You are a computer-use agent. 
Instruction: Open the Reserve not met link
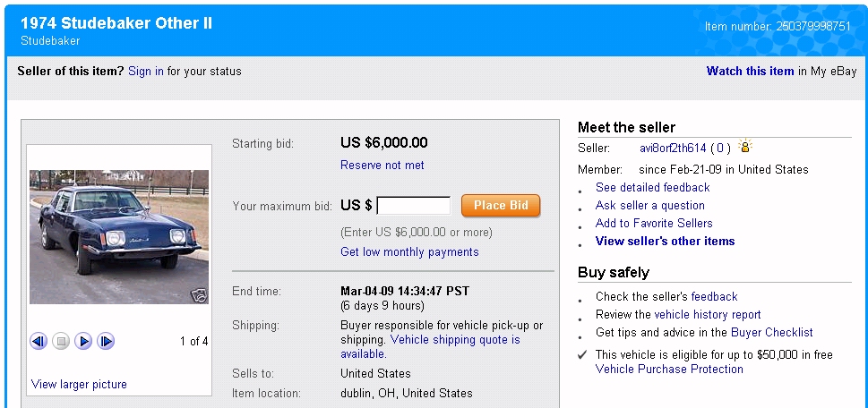point(382,166)
